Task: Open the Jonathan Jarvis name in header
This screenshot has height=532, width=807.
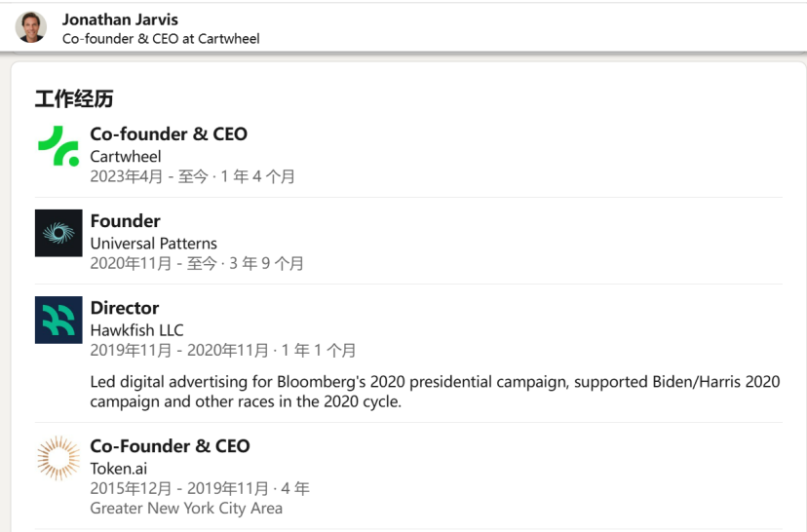Action: tap(120, 19)
